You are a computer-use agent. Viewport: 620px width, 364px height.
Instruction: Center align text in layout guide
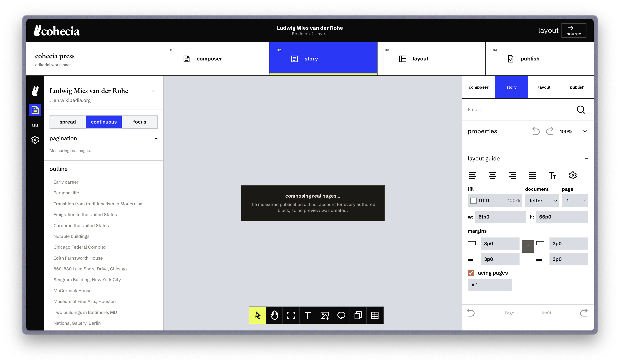coord(492,175)
